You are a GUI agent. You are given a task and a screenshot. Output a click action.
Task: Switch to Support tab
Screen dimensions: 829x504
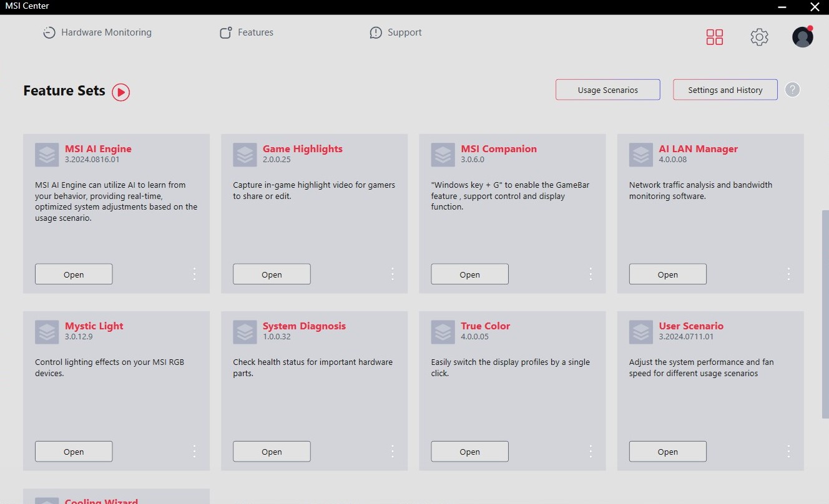click(396, 32)
